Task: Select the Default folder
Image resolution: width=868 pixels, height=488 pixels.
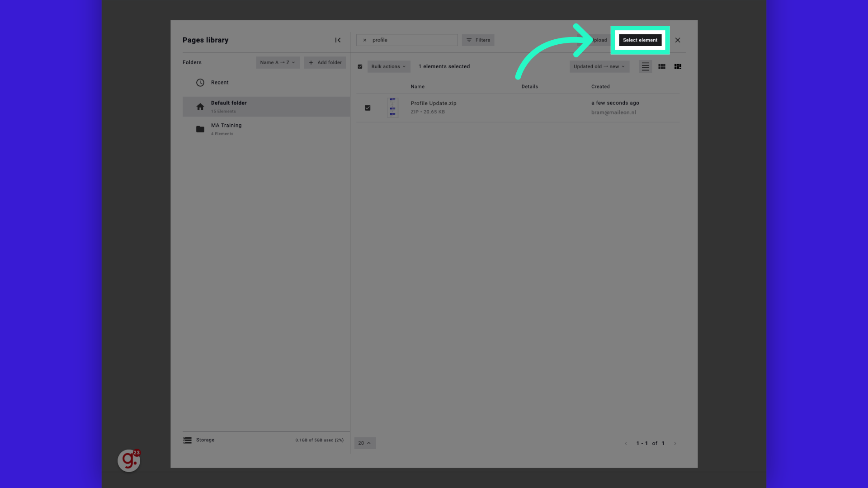Action: 266,107
